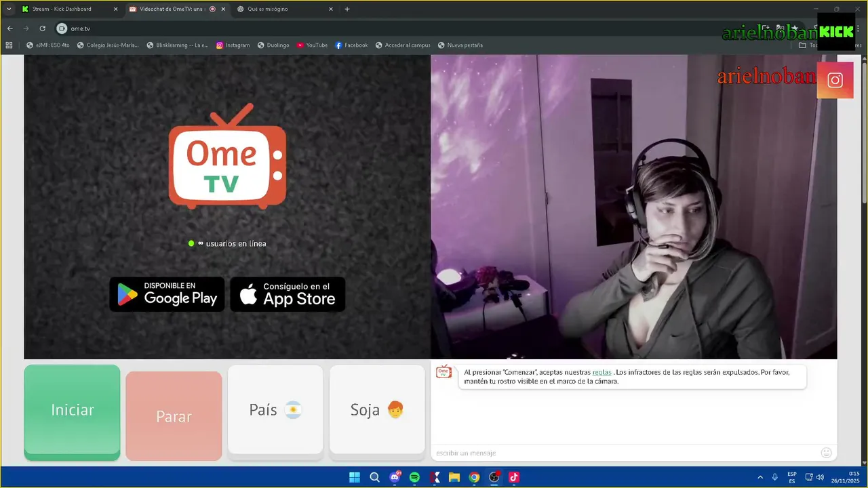Expand the tab search dropdown
Viewport: 868px width, 488px height.
pyautogui.click(x=8, y=9)
